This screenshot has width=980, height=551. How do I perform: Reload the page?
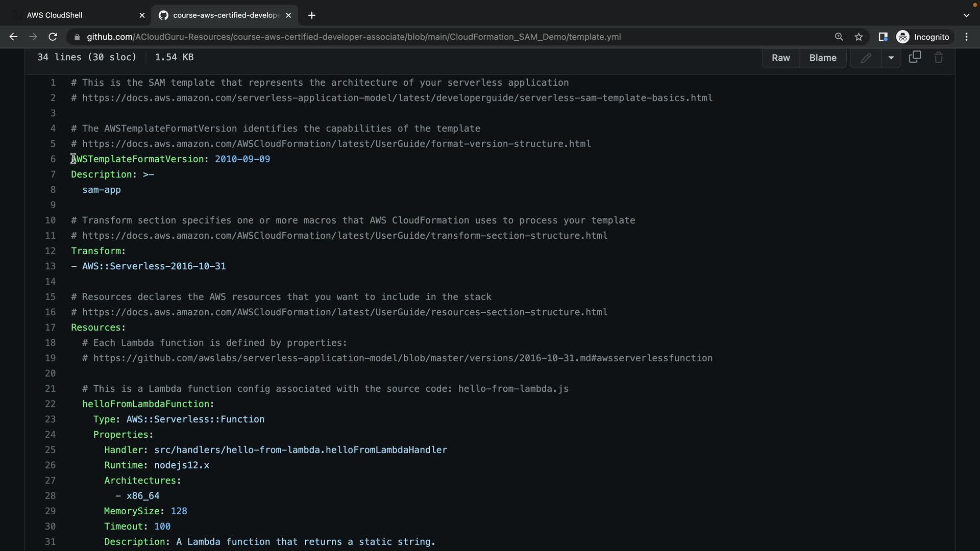point(53,37)
